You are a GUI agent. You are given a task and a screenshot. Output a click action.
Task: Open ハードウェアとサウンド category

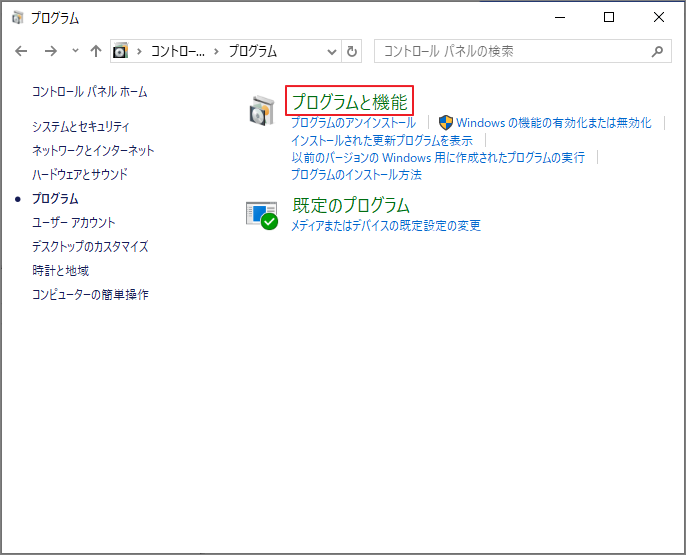tap(80, 175)
